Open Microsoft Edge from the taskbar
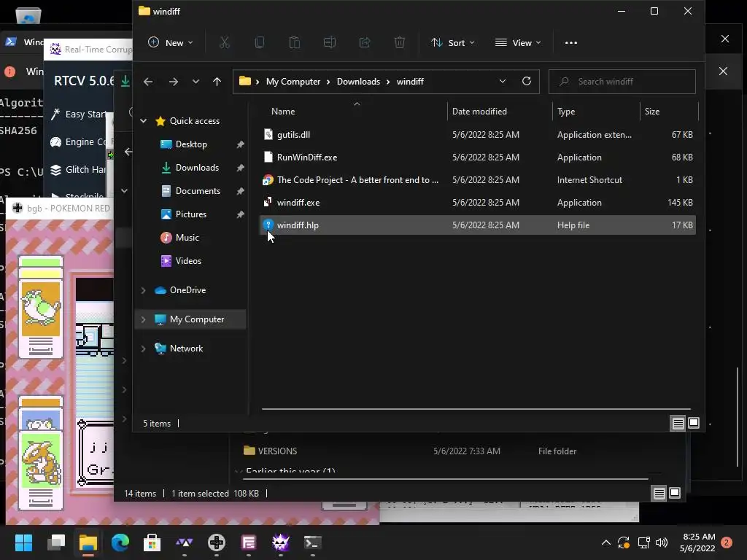Screen dimensions: 747x560 [x=120, y=542]
